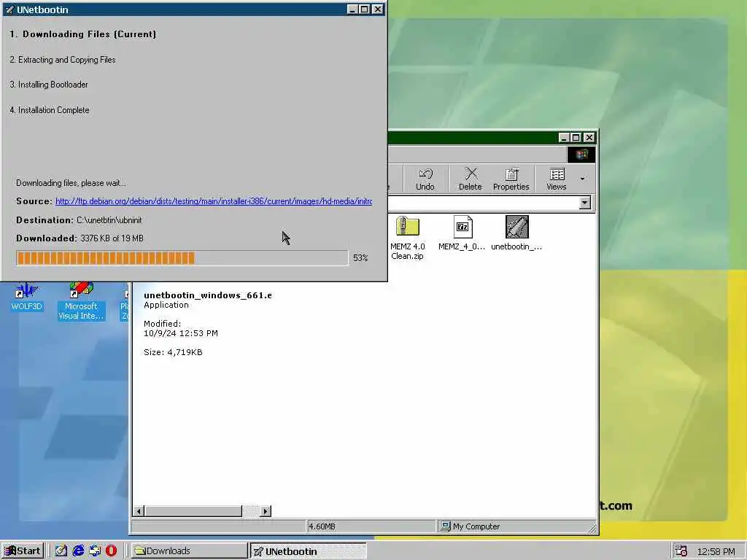This screenshot has width=747, height=560.
Task: Select the MEMZ 4.0 Clean.zip file
Action: click(407, 238)
